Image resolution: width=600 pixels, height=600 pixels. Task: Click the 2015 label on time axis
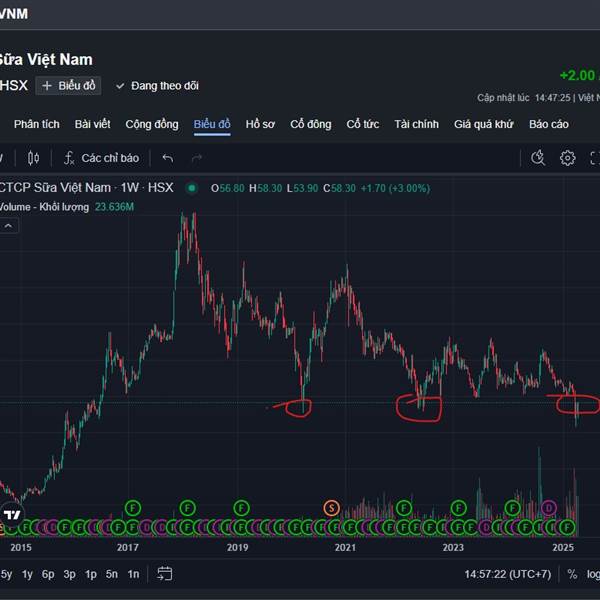point(21,548)
